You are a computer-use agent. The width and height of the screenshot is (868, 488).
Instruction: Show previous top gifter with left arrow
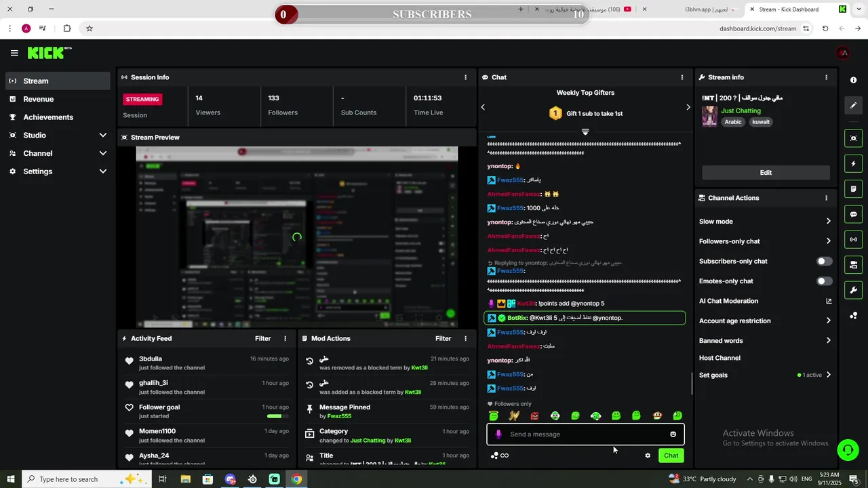pos(483,107)
